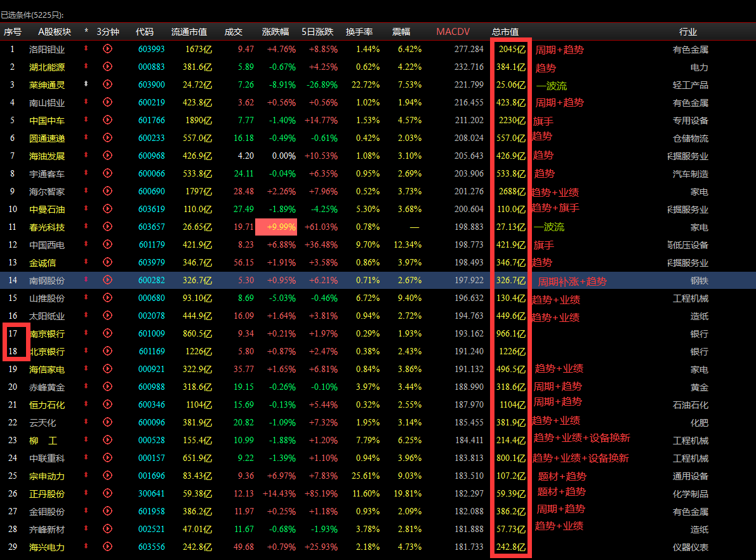The width and height of the screenshot is (756, 560).
Task: Click the marker icon beside 莱绅通灵
Action: [86, 84]
